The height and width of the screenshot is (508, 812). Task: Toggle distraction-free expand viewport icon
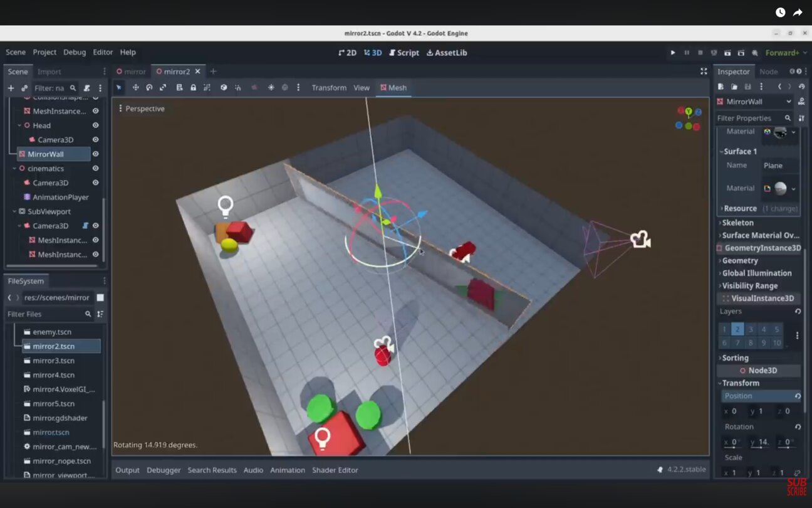704,71
